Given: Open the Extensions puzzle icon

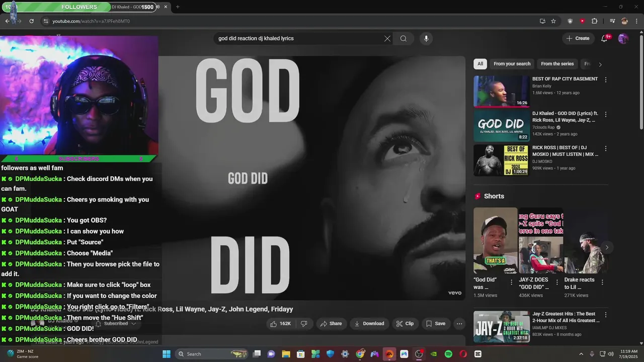Looking at the screenshot, I should tap(594, 21).
